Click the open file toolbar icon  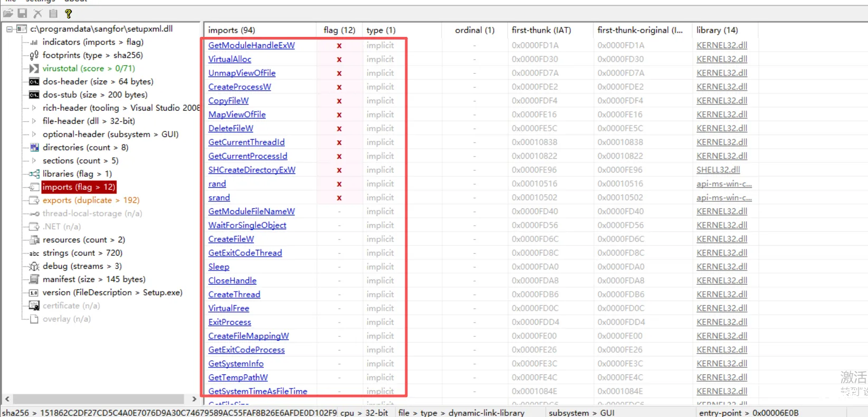8,13
